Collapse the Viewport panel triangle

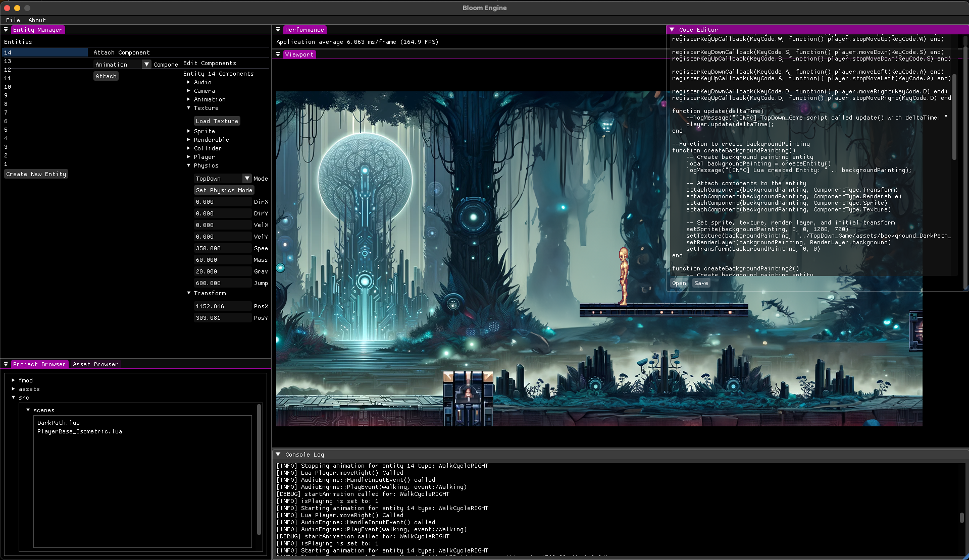click(x=278, y=54)
